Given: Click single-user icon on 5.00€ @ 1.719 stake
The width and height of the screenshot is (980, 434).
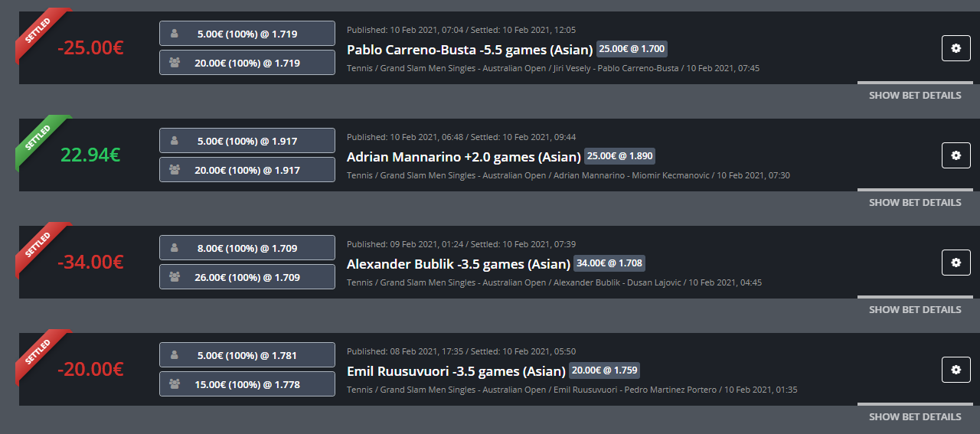Looking at the screenshot, I should pyautogui.click(x=175, y=34).
